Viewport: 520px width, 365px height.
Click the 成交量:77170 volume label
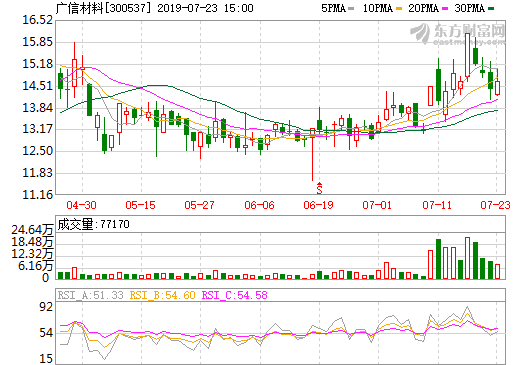click(x=93, y=224)
